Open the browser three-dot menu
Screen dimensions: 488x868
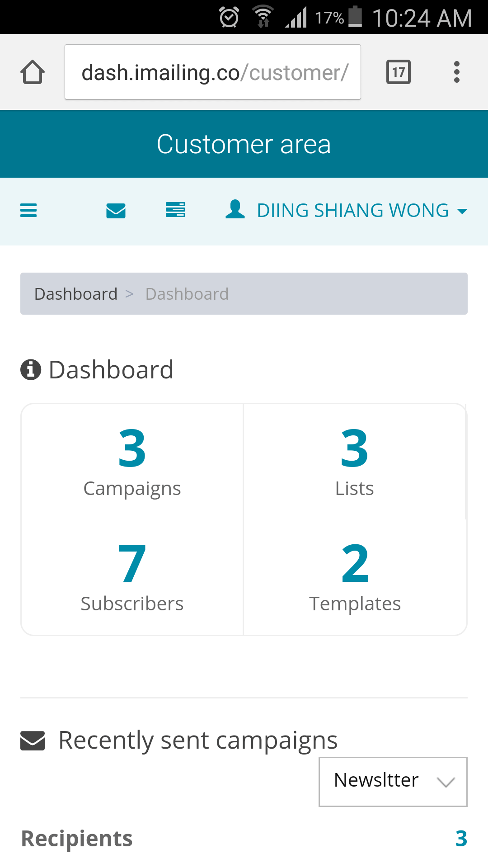coord(457,72)
